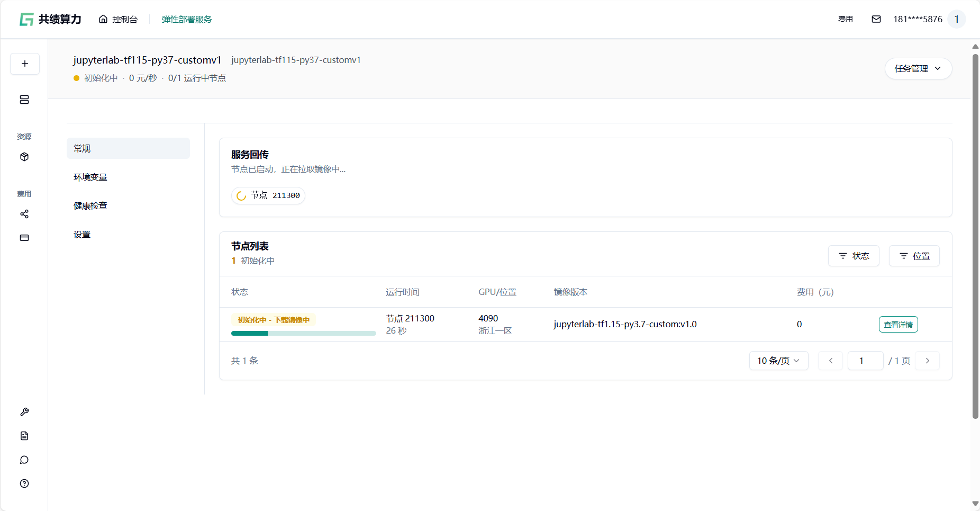The height and width of the screenshot is (511, 980).
Task: Click the credit card billing icon
Action: point(24,238)
